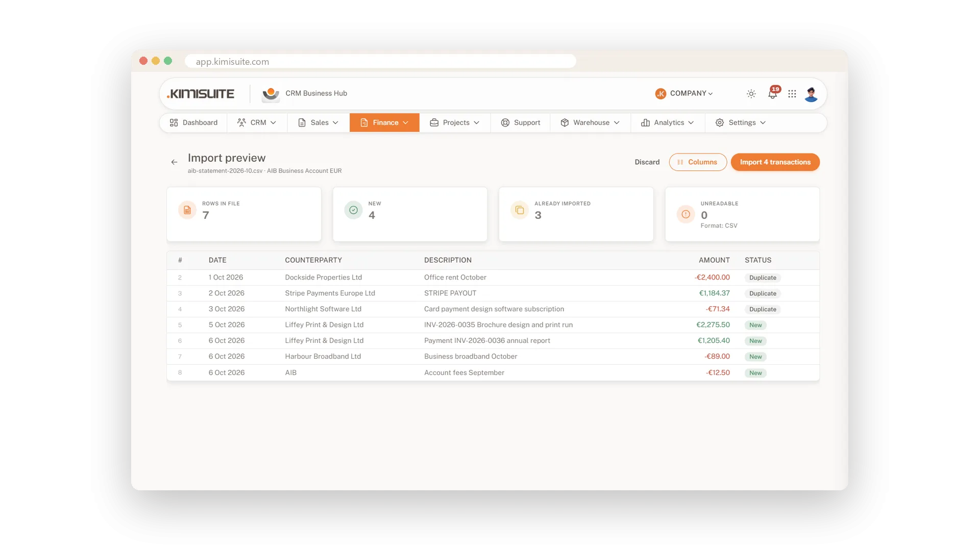Click the Account fees September description
The image size is (980, 551).
pos(464,373)
